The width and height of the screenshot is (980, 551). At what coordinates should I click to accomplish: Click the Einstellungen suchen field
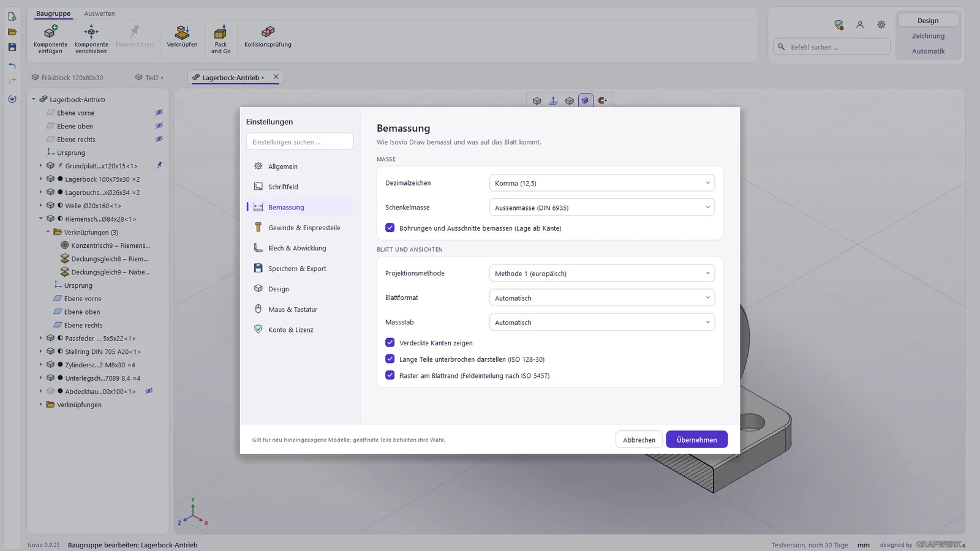click(300, 141)
